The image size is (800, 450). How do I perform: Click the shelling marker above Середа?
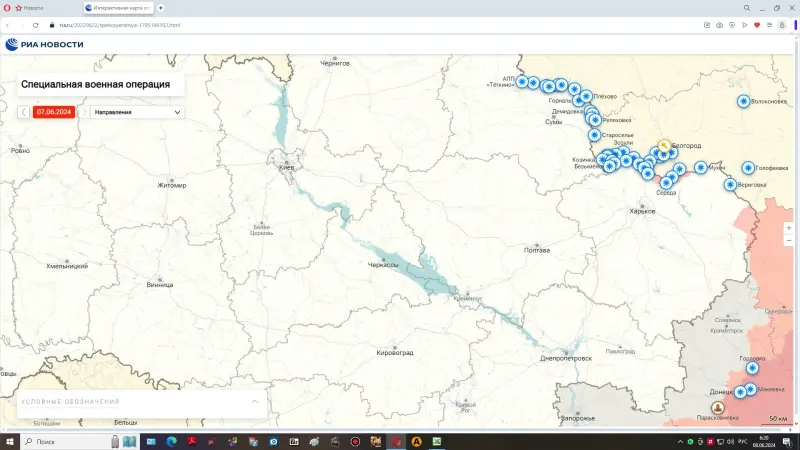pos(666,183)
